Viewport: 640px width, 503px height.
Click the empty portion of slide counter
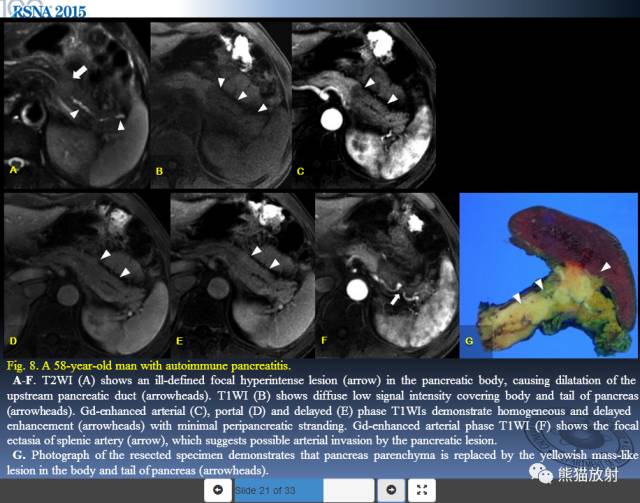click(x=349, y=490)
